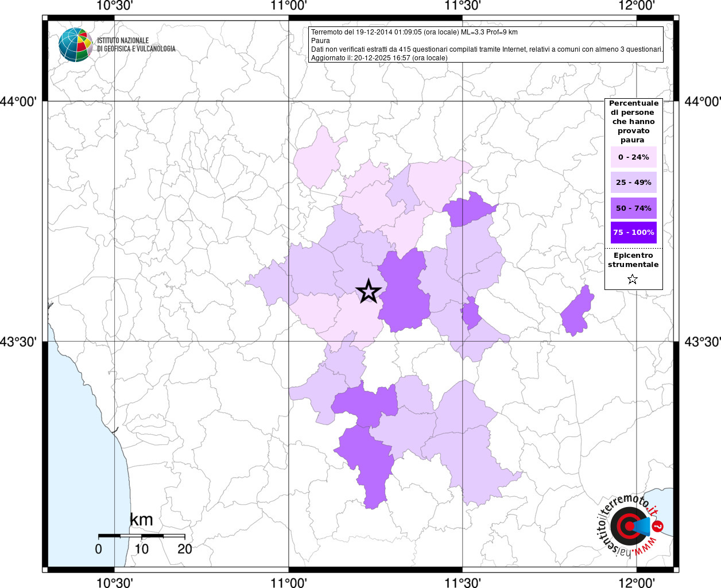Click the epicenter star on the map

click(369, 291)
